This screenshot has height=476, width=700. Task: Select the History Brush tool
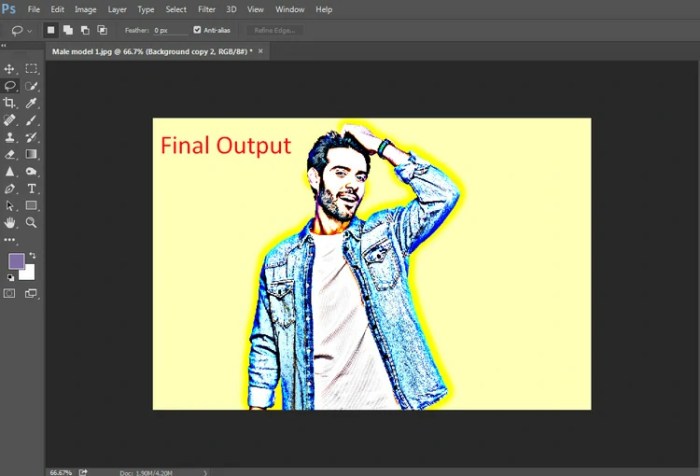pyautogui.click(x=31, y=137)
